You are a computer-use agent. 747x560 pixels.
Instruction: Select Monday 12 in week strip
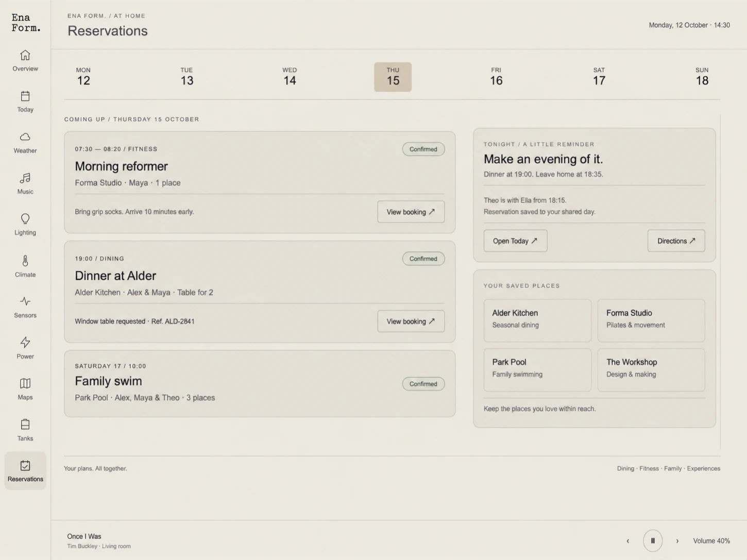(x=83, y=77)
